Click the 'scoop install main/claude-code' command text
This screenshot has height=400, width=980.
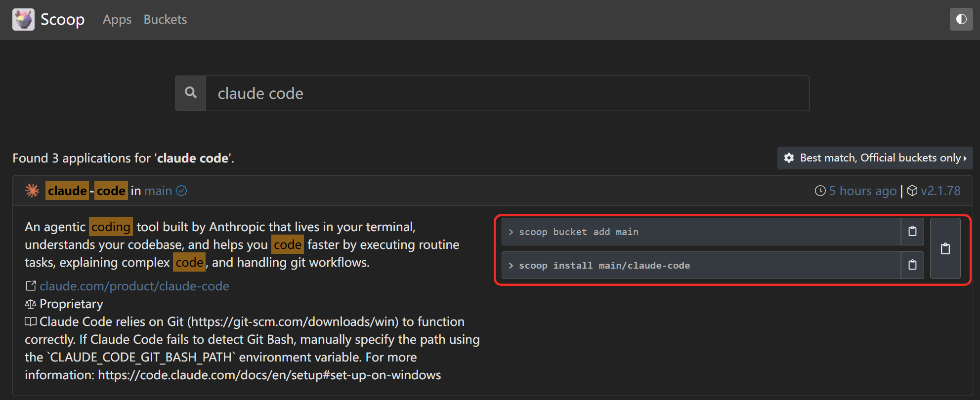point(604,266)
